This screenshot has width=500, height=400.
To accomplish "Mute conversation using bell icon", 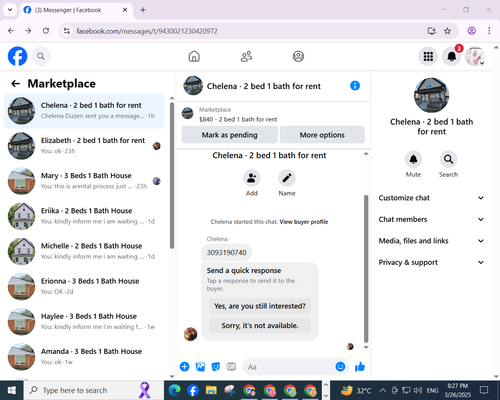I will [413, 159].
